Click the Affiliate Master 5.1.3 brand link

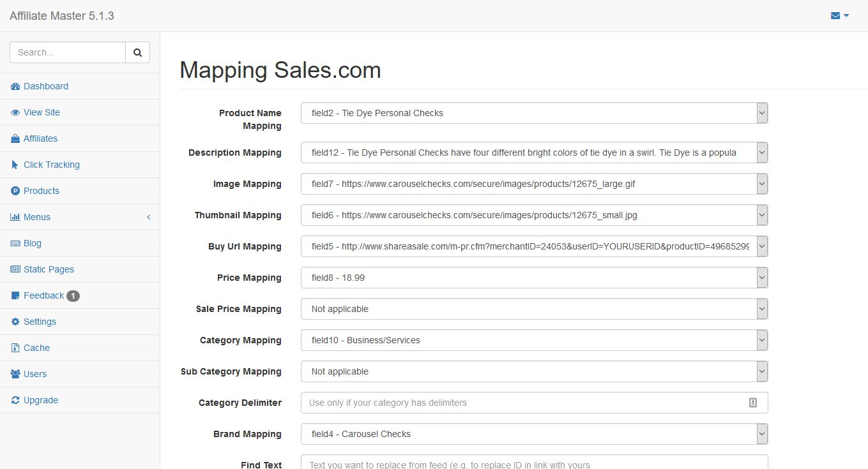[62, 16]
